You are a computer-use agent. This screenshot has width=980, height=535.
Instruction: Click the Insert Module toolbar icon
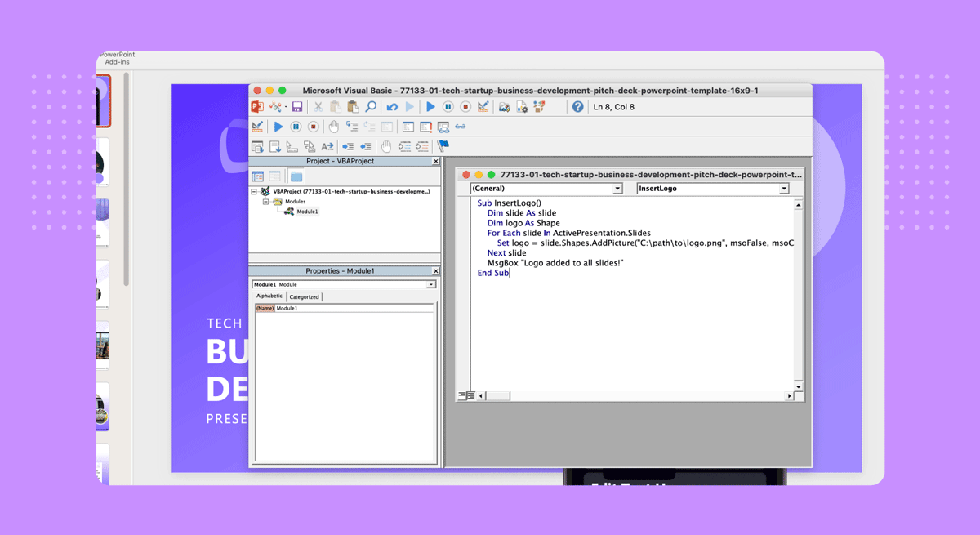(275, 107)
